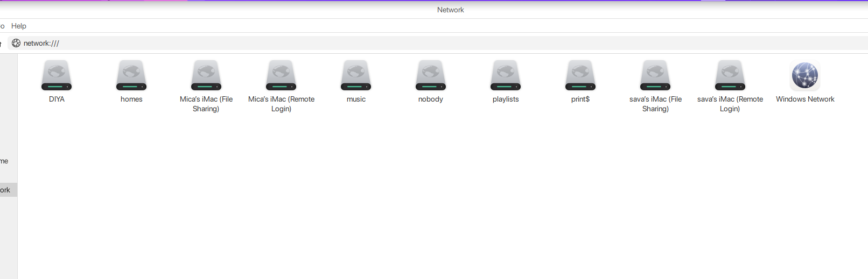Select sava's iMac (Remote Login) drive icon

click(730, 75)
